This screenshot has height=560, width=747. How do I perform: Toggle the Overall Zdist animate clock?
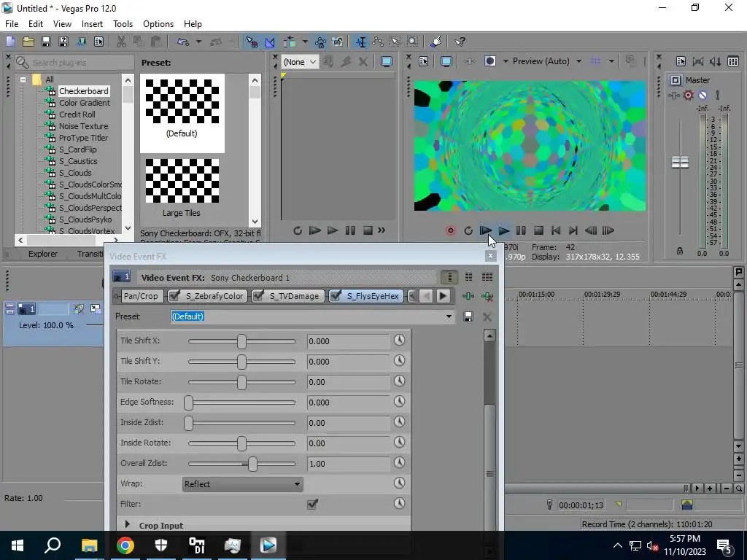pos(399,463)
